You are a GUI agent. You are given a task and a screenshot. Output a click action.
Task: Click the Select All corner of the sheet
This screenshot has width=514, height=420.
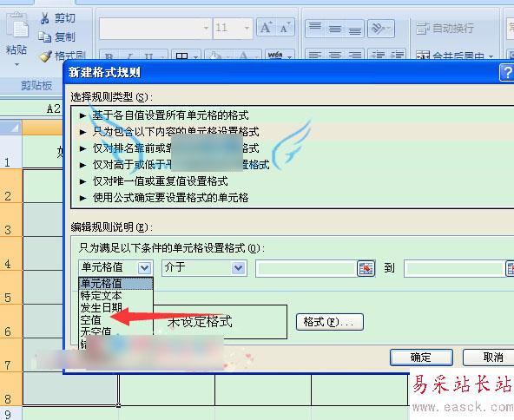coord(10,128)
